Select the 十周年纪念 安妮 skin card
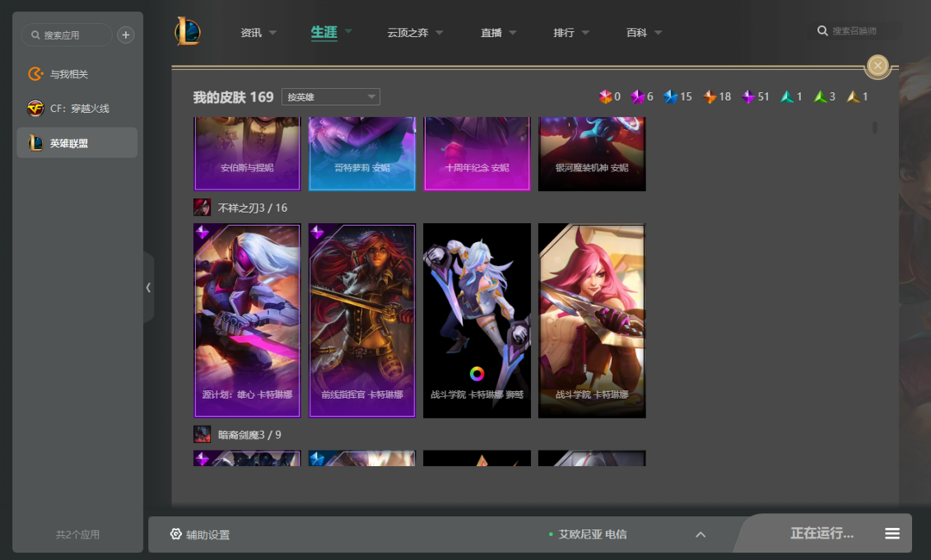Screen dimensions: 931x560 [x=477, y=153]
